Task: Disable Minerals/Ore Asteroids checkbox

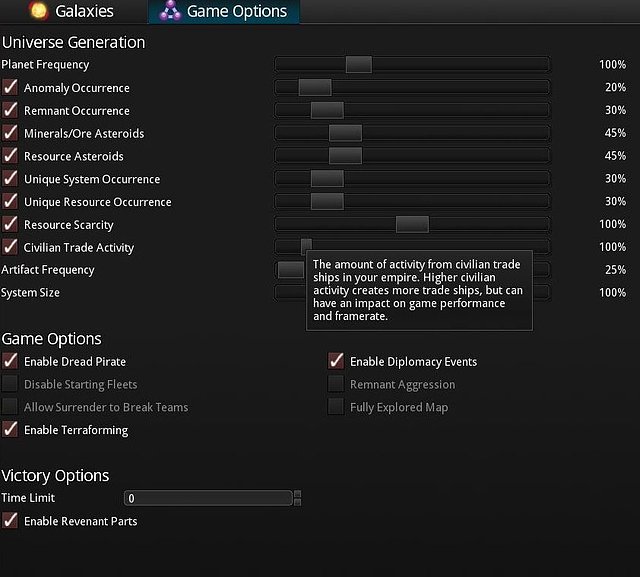Action: 10,133
